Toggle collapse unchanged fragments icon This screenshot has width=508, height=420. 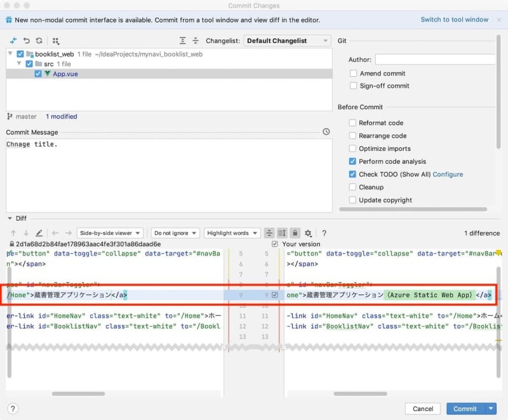pos(269,233)
